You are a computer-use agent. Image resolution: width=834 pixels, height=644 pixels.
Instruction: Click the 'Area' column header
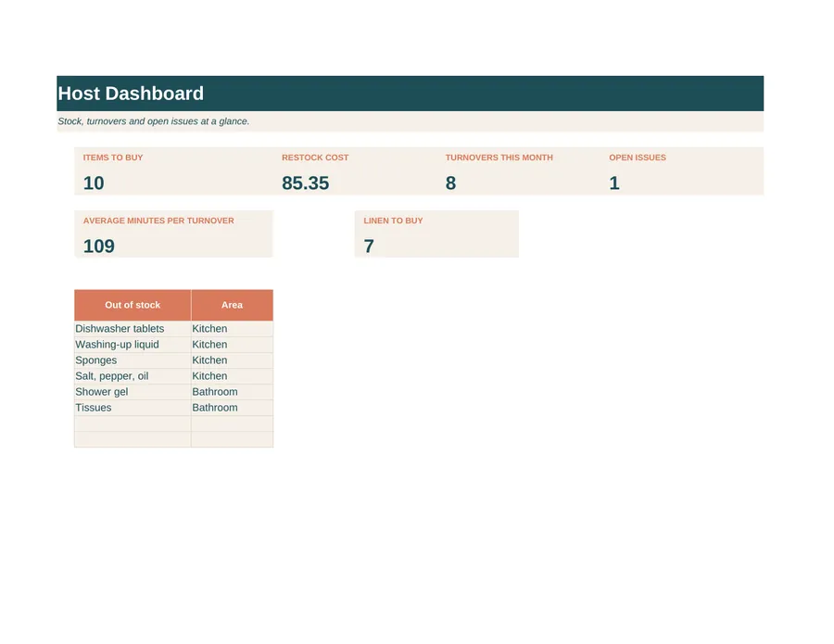pos(232,305)
